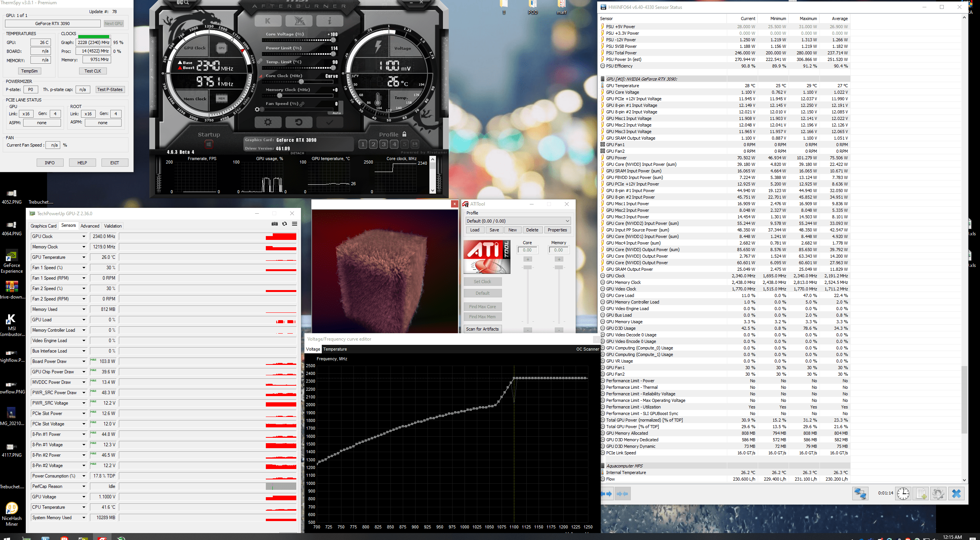
Task: Open GPU-Z hamburger menu icon
Action: tap(294, 224)
